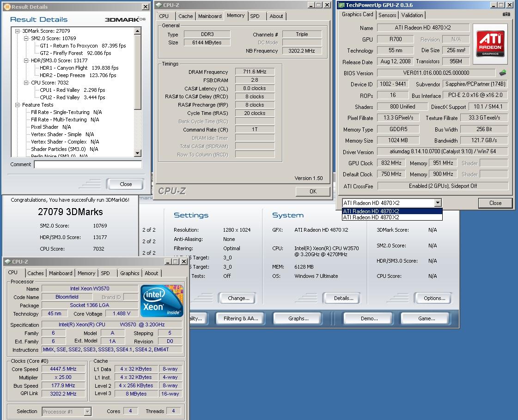518x420 pixels.
Task: Select GT2 - Firefly Forest row
Action: (x=75, y=53)
